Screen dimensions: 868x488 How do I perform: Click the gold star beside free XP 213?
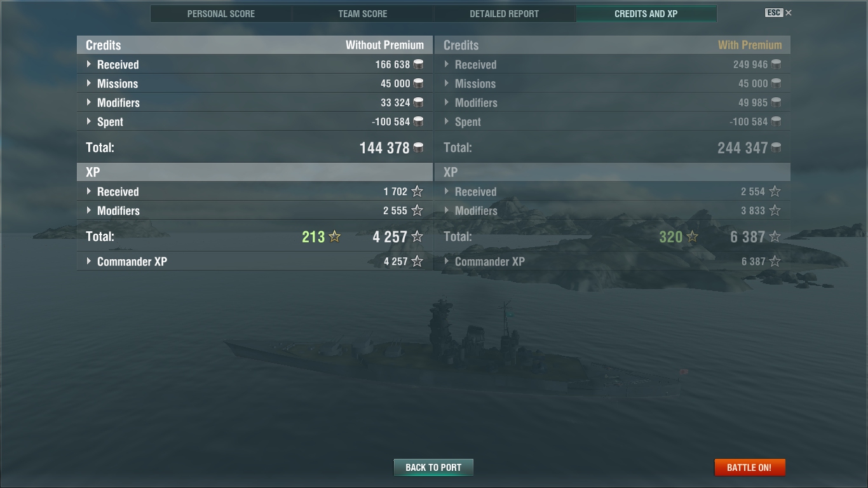tap(335, 236)
